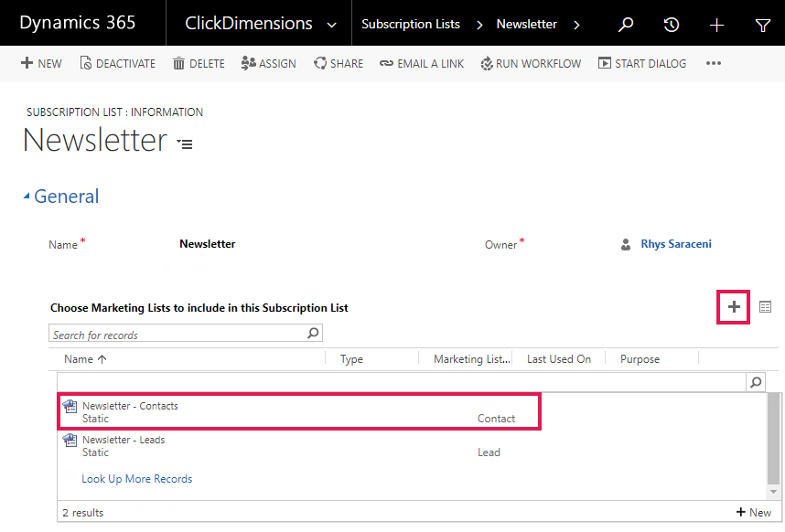
Task: Click Newsletter - Contacts list icon
Action: (x=70, y=406)
